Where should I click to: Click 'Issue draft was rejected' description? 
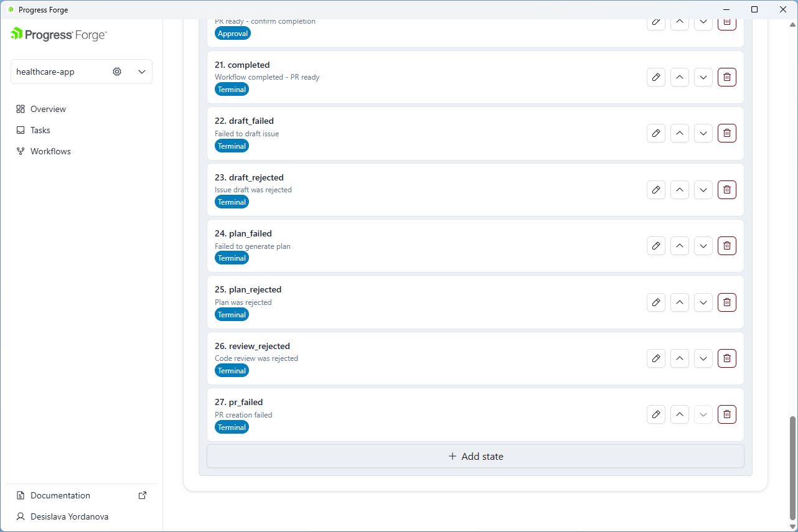[x=253, y=190]
